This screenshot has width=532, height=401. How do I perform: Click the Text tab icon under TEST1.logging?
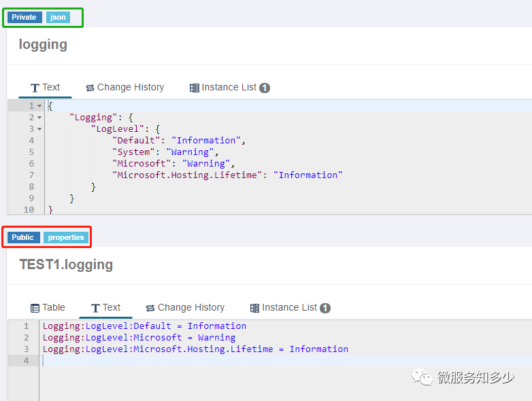(x=95, y=308)
